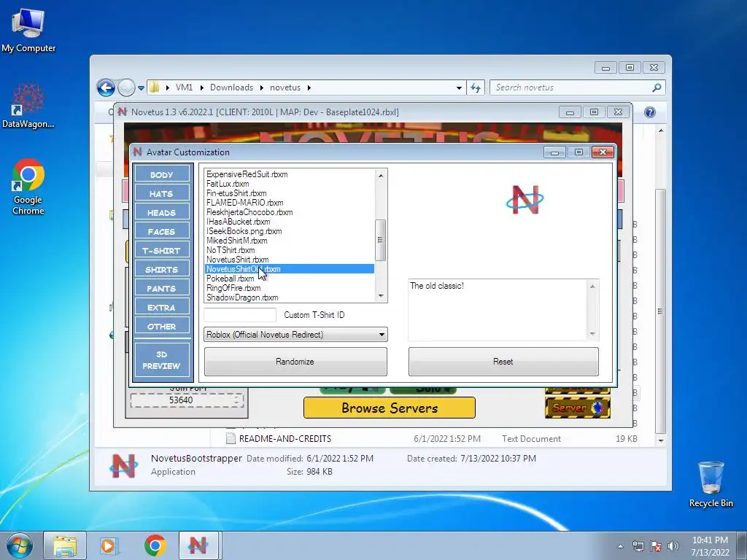Viewport: 747px width, 560px height.
Task: Click the VM1 breadcrumb in address bar
Action: tap(184, 87)
